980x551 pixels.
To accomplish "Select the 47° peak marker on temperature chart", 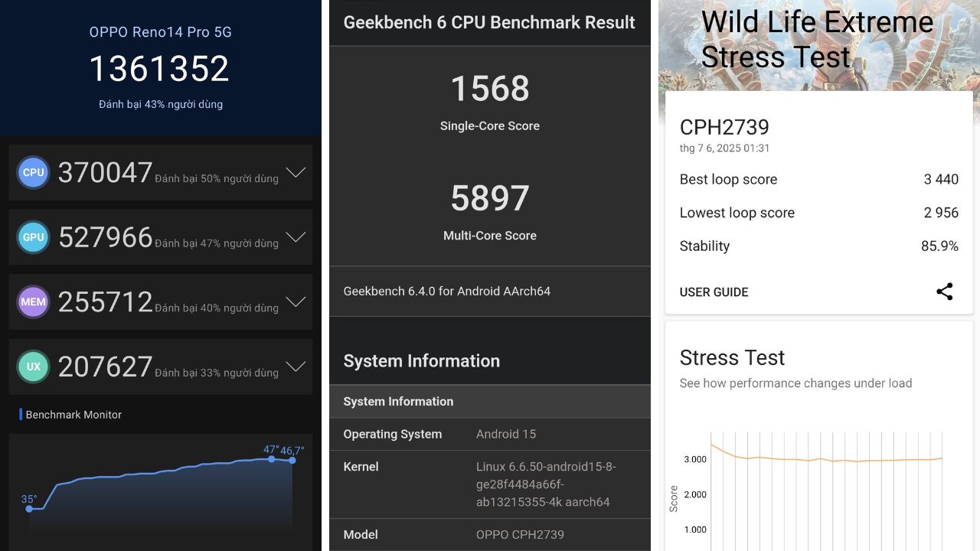I will [x=271, y=458].
